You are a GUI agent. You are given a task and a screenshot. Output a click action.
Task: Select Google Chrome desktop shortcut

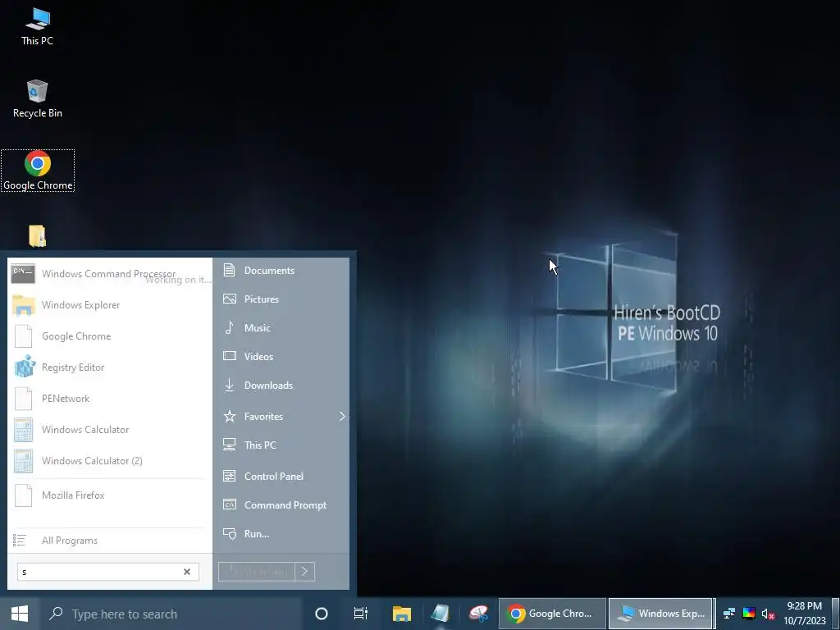click(38, 171)
